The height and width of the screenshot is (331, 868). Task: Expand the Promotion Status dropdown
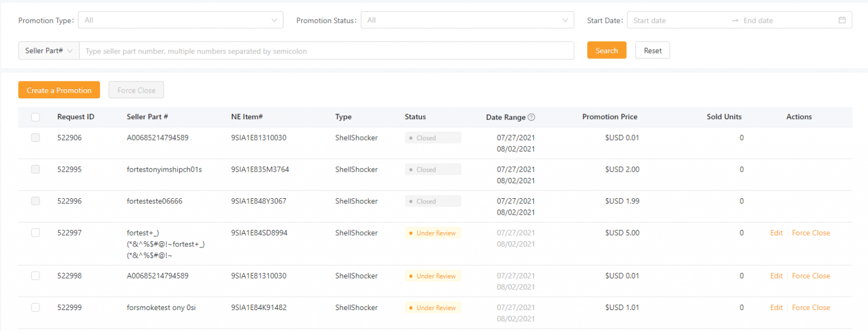click(467, 20)
